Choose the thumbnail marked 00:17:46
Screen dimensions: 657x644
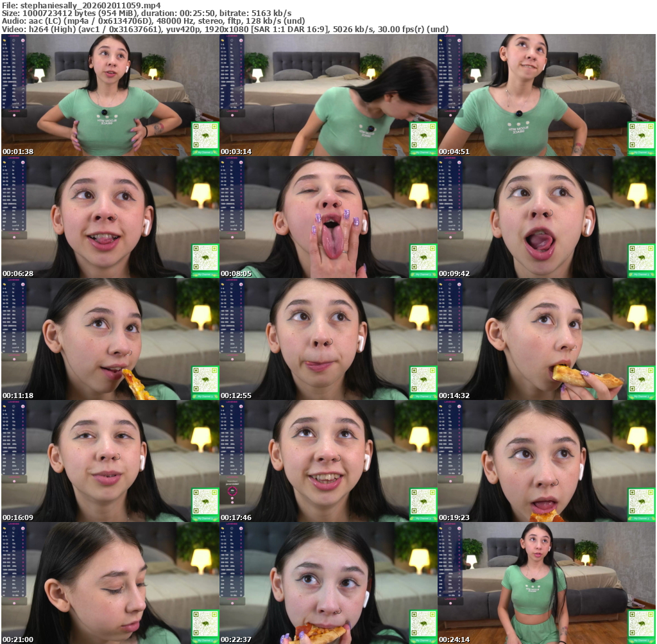point(328,461)
